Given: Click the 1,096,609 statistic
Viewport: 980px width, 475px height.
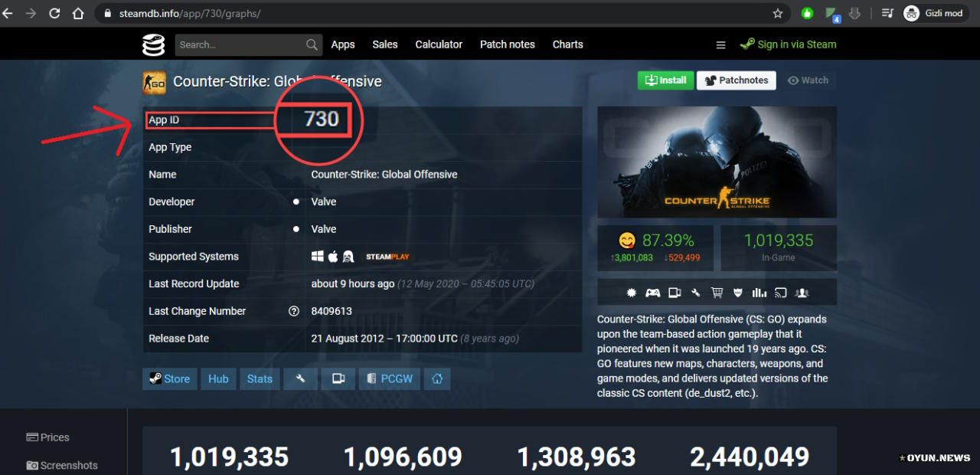Looking at the screenshot, I should (403, 457).
